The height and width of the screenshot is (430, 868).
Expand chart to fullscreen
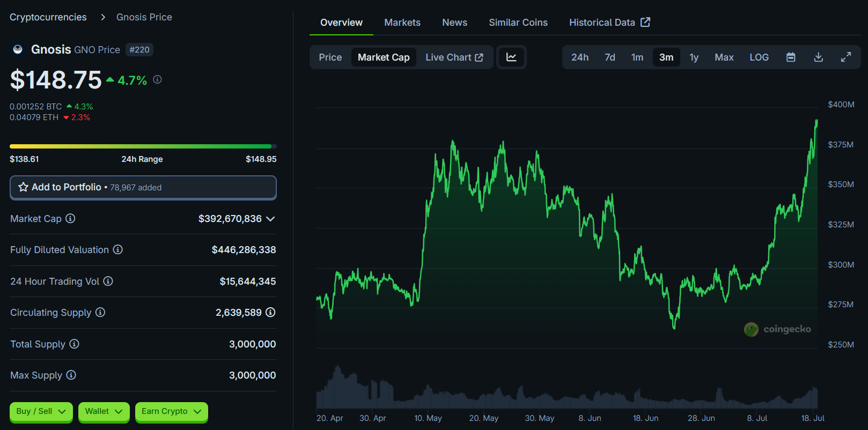845,57
